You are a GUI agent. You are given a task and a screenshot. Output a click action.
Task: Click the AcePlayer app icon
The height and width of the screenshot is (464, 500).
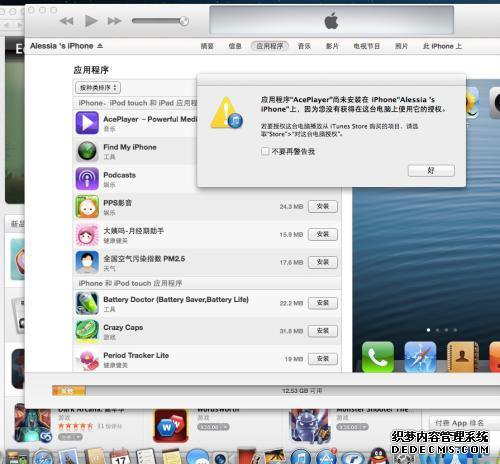[x=87, y=123]
